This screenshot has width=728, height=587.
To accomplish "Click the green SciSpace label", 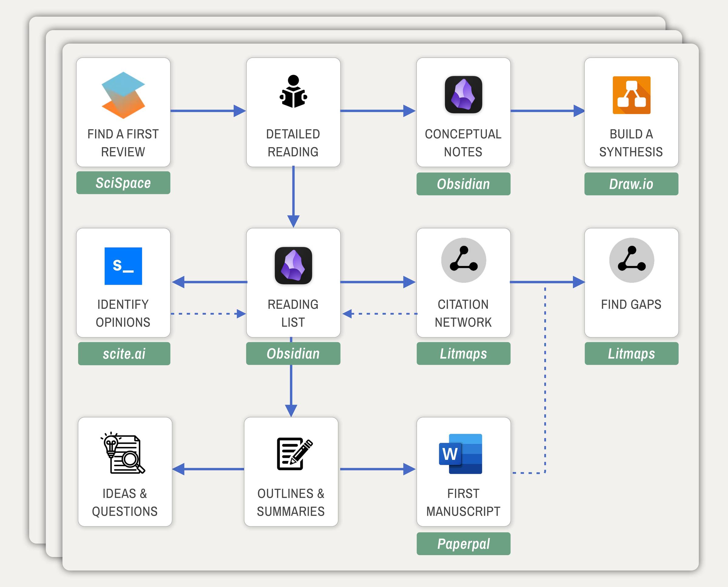I will tap(123, 183).
